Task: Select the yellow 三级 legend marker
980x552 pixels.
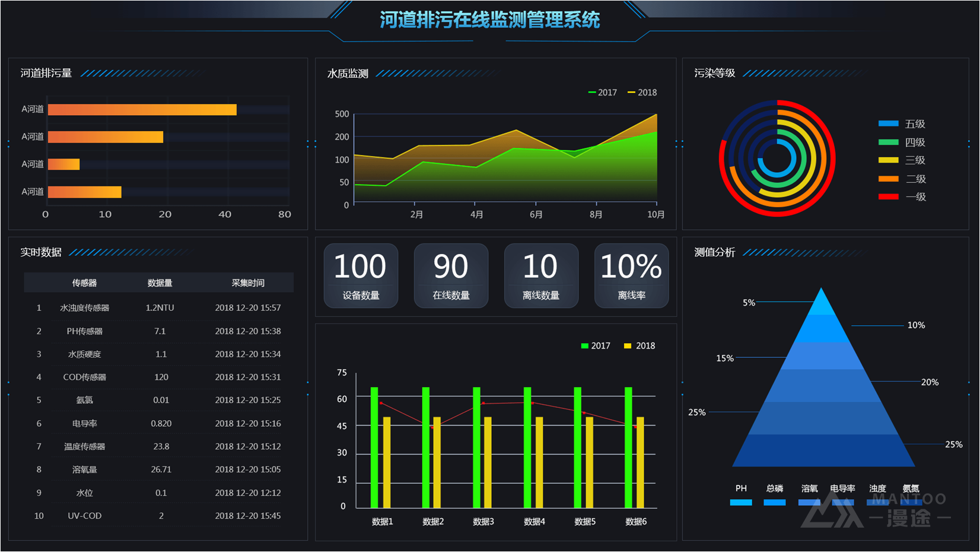Action: (888, 160)
